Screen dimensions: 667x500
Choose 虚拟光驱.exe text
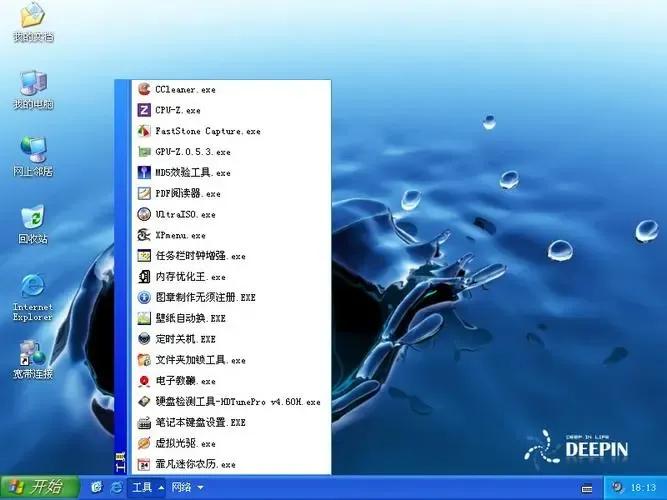(x=185, y=443)
